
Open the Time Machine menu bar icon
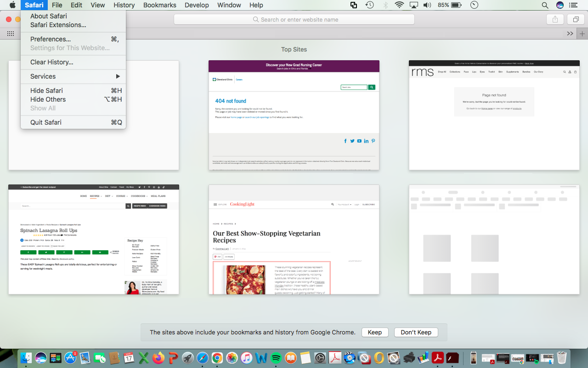coord(369,5)
